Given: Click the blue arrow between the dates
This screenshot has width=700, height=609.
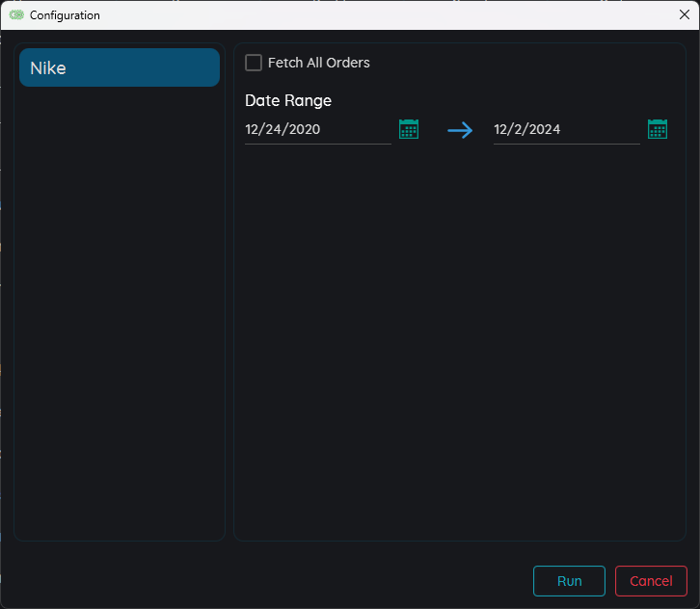Looking at the screenshot, I should 461,129.
